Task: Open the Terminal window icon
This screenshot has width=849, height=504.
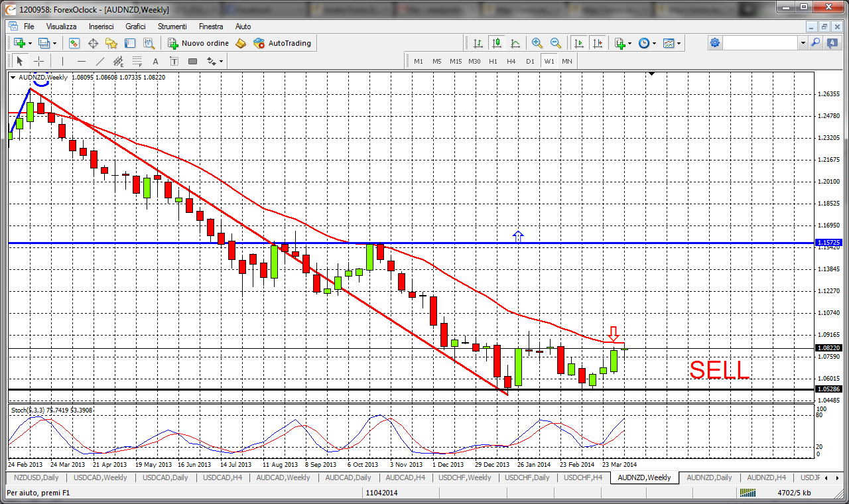Action: coord(130,43)
